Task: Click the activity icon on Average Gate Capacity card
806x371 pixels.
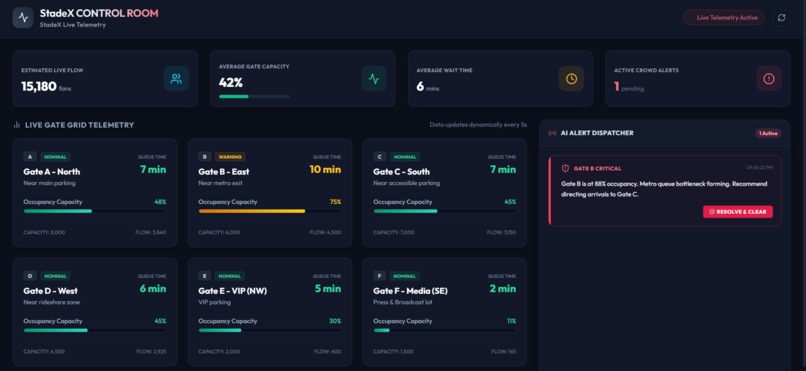Action: [374, 79]
